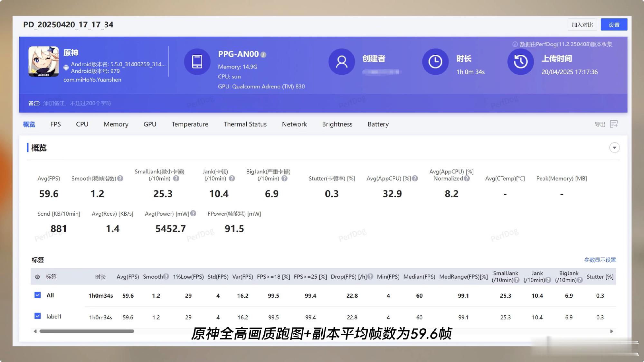644x362 pixels.
Task: Select the Brightness tab
Action: (337, 124)
